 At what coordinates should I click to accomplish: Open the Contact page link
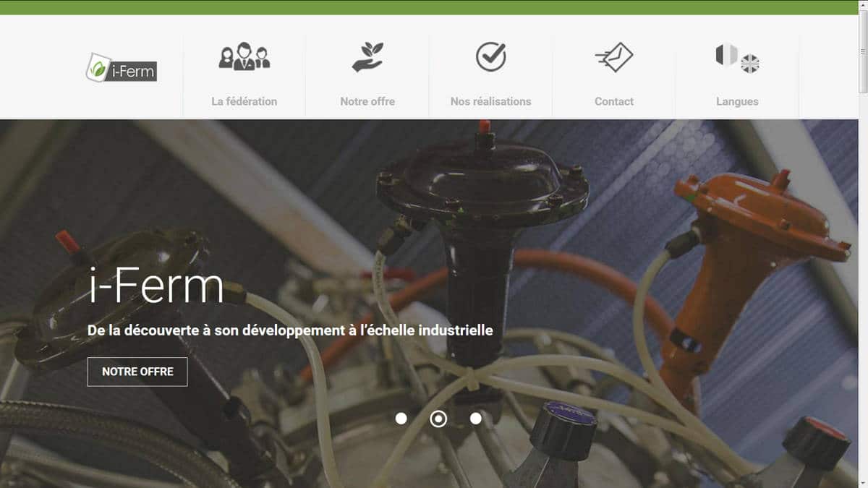point(614,101)
